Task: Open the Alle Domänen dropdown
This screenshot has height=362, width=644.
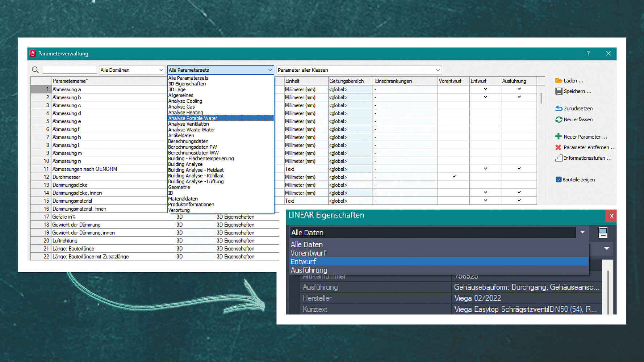Action: [132, 70]
